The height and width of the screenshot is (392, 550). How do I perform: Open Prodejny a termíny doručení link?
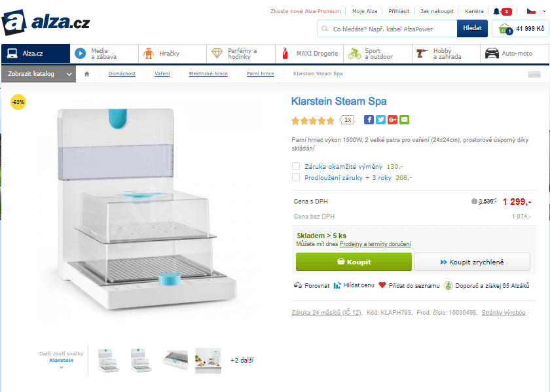[x=375, y=244]
